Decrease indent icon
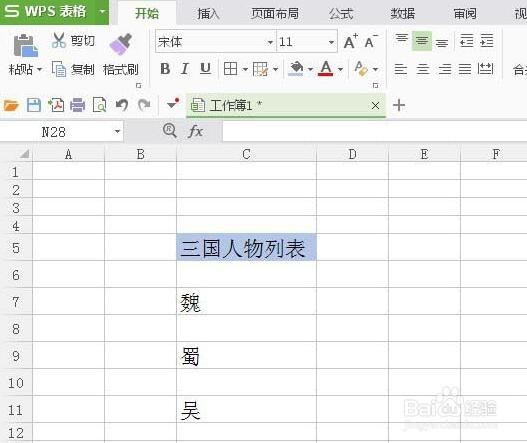Viewport: 527px width, 443px height. (x=467, y=40)
